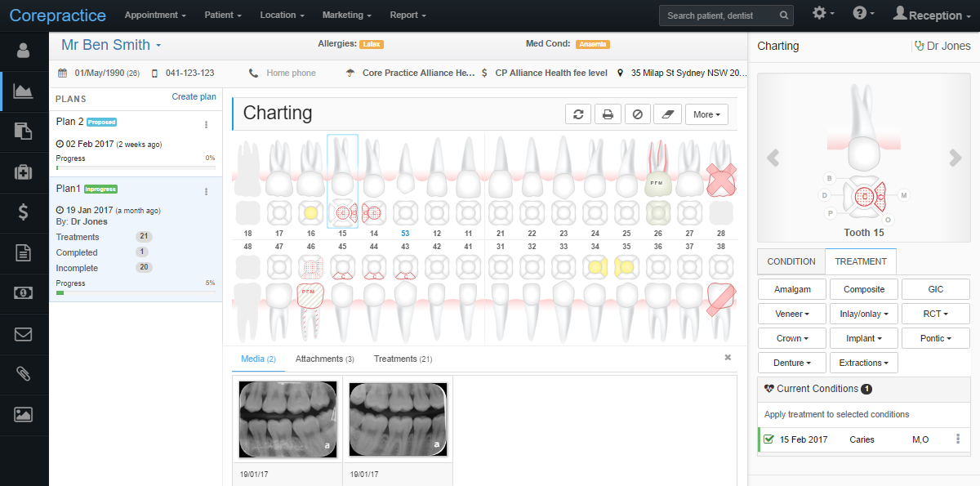Viewport: 980px width, 486px height.
Task: Print the chart with the printer icon
Action: tap(608, 114)
